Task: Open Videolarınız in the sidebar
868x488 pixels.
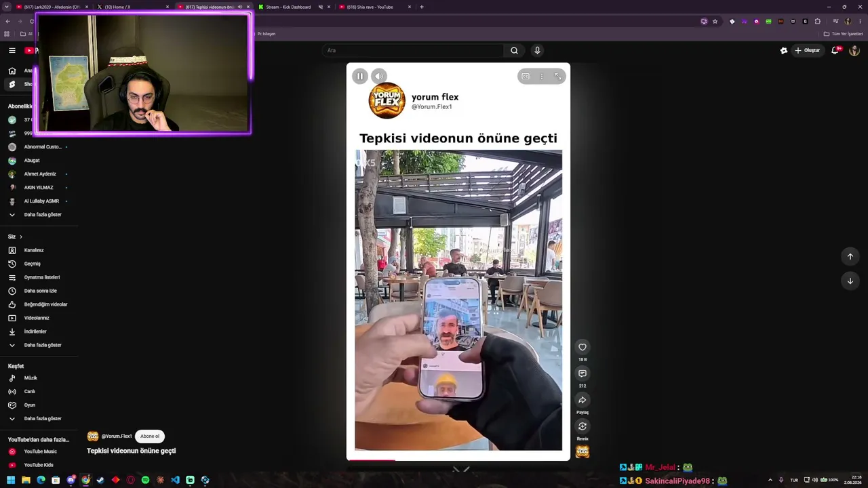Action: pos(37,318)
